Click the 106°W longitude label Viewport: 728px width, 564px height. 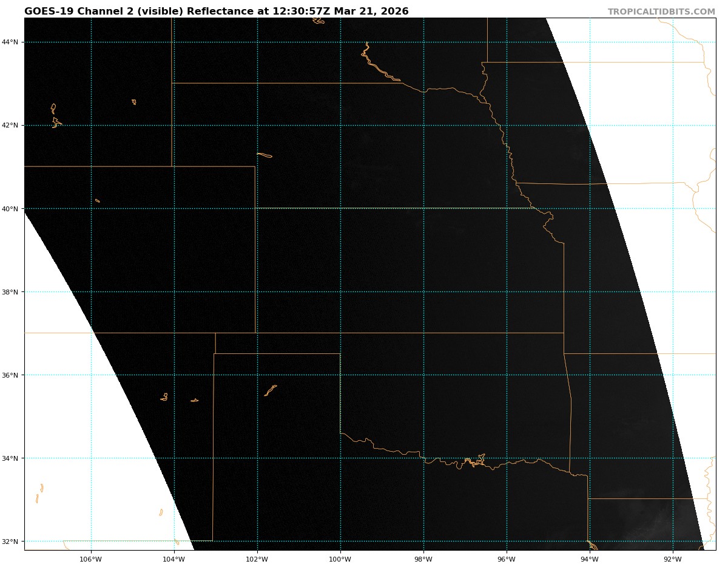point(90,559)
